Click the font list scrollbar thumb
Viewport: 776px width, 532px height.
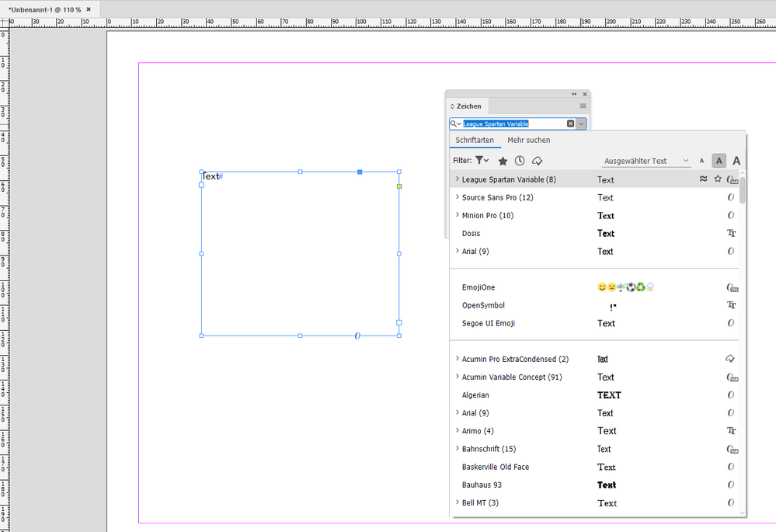743,190
